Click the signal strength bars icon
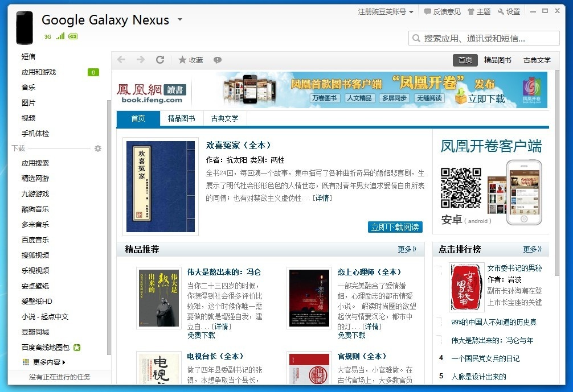The height and width of the screenshot is (392, 573). tap(60, 36)
